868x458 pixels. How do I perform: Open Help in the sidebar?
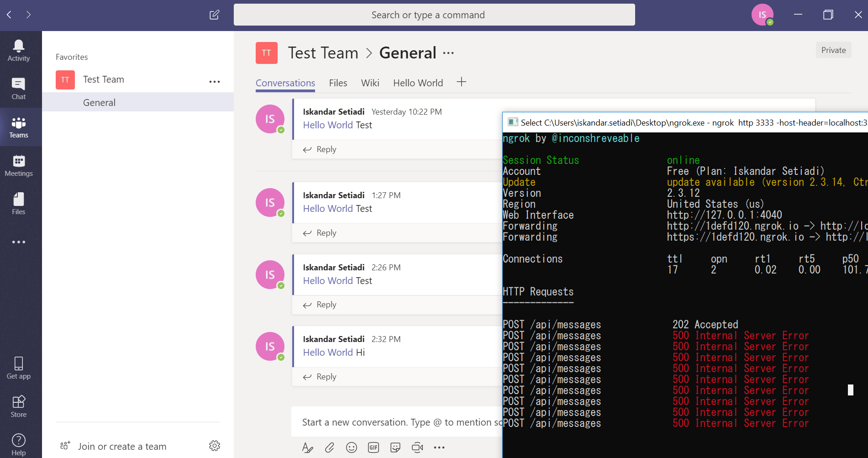coord(19,444)
